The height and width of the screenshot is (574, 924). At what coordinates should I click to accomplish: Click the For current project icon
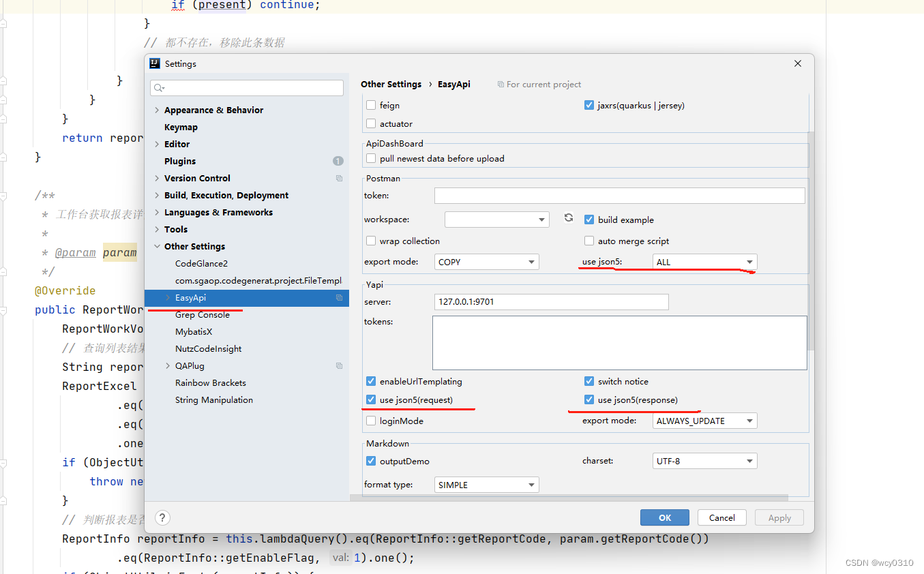501,85
